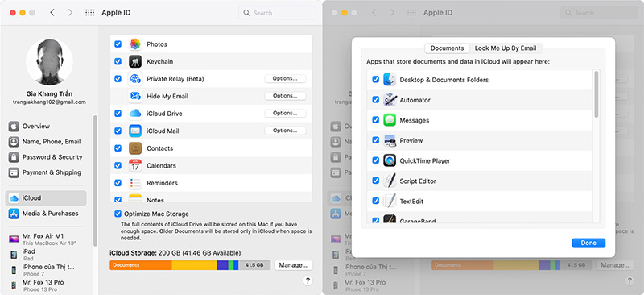Switch to the Documents tab
Viewport: 644px width, 295px height.
[x=447, y=48]
